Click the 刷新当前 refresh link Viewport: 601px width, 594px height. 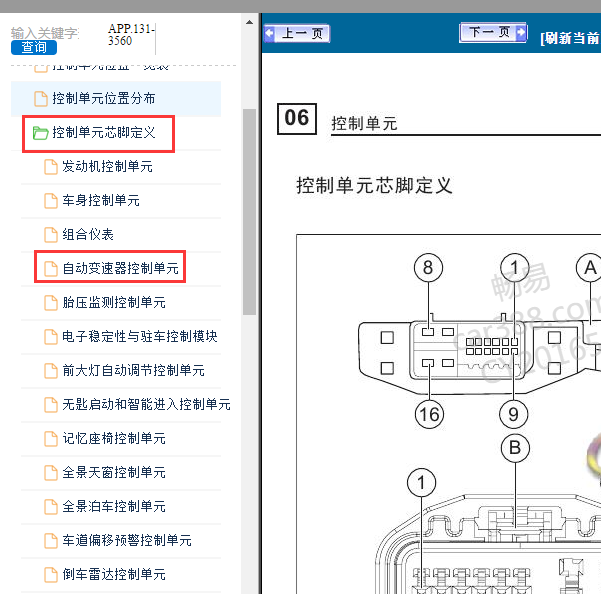[x=570, y=38]
